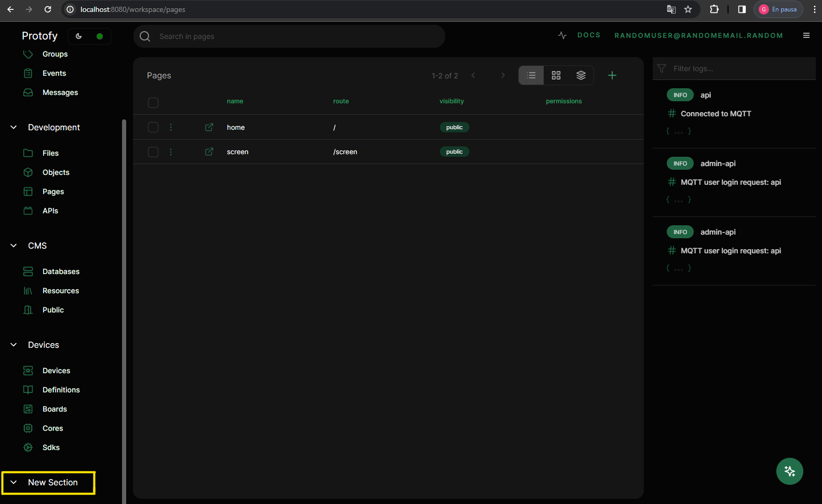Switch to list view
Image resolution: width=822 pixels, height=504 pixels.
click(x=531, y=75)
